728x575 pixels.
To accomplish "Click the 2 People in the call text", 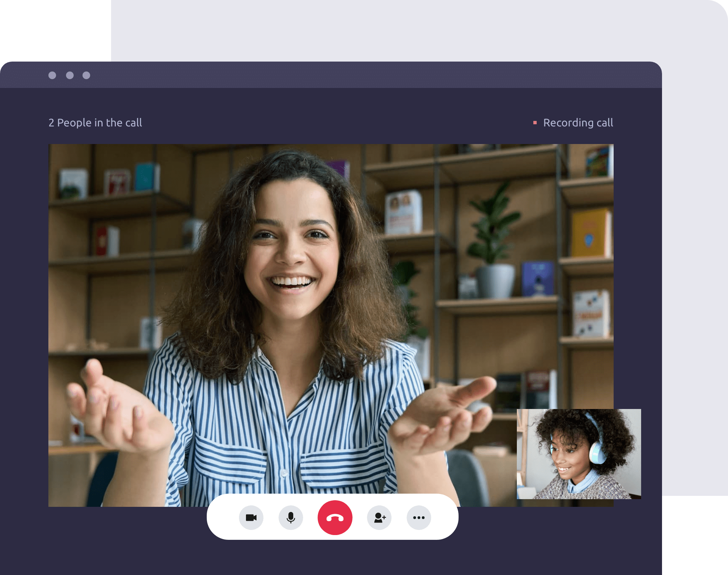I will pos(95,123).
